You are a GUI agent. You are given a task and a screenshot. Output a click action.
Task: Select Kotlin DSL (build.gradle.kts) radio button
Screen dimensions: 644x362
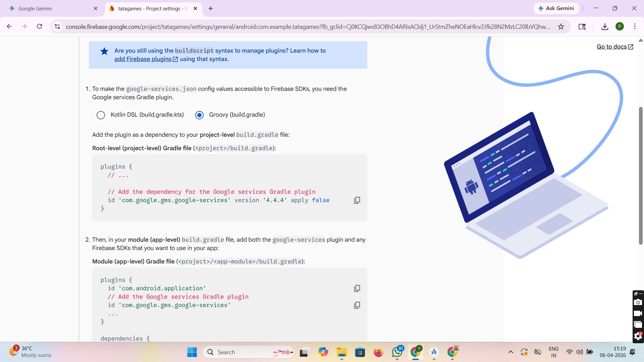(x=101, y=115)
